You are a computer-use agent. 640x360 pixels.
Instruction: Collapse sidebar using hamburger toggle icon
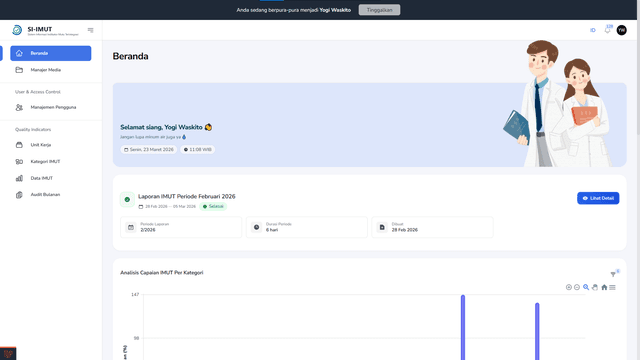coord(90,30)
